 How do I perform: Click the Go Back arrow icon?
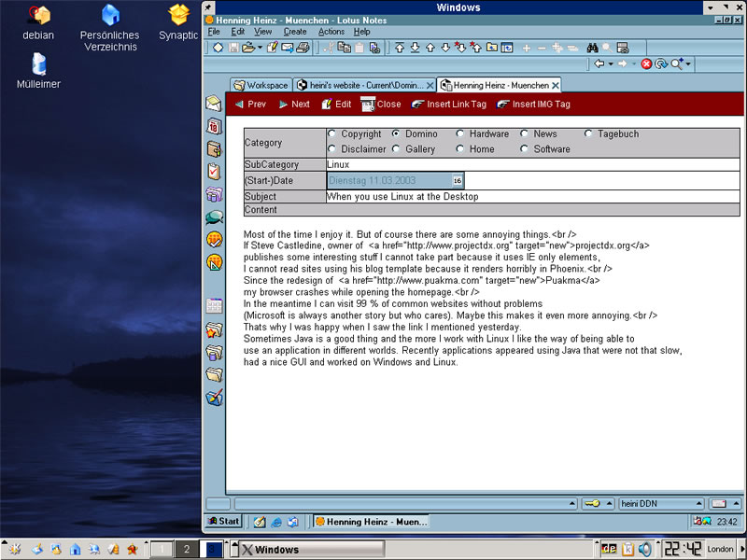point(599,63)
